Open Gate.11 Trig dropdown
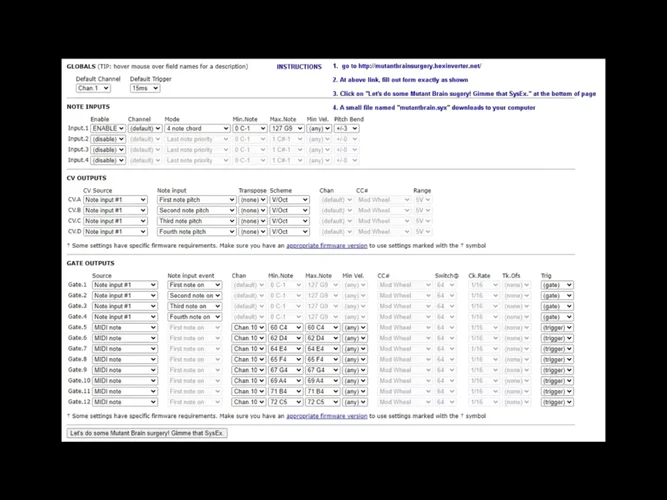The height and width of the screenshot is (500, 667). click(x=557, y=391)
